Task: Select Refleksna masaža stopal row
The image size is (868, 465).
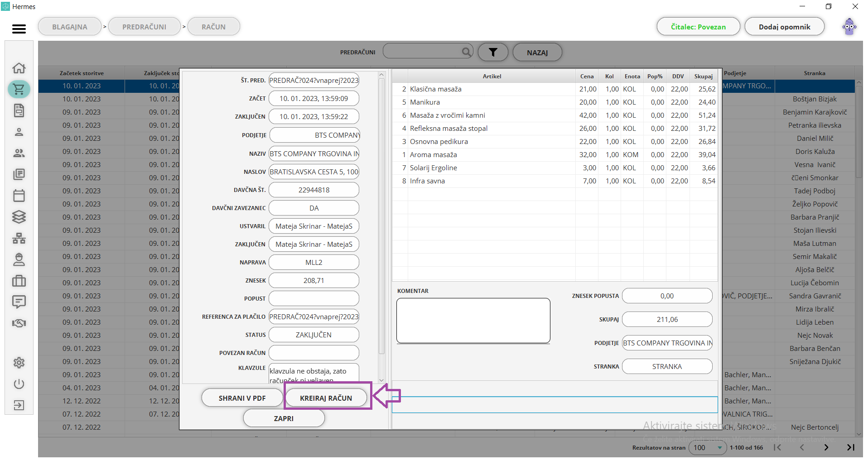Action: click(555, 129)
